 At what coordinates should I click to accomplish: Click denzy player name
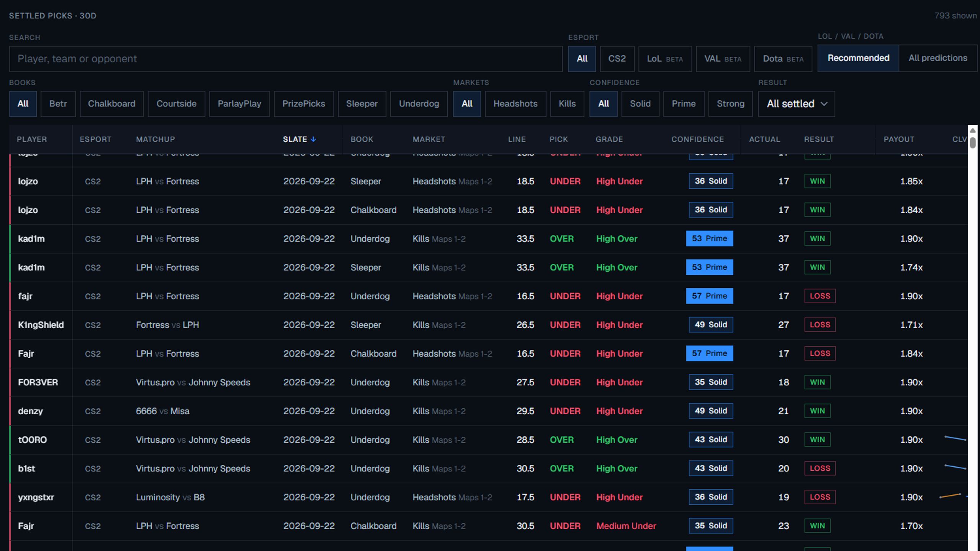[x=30, y=411]
